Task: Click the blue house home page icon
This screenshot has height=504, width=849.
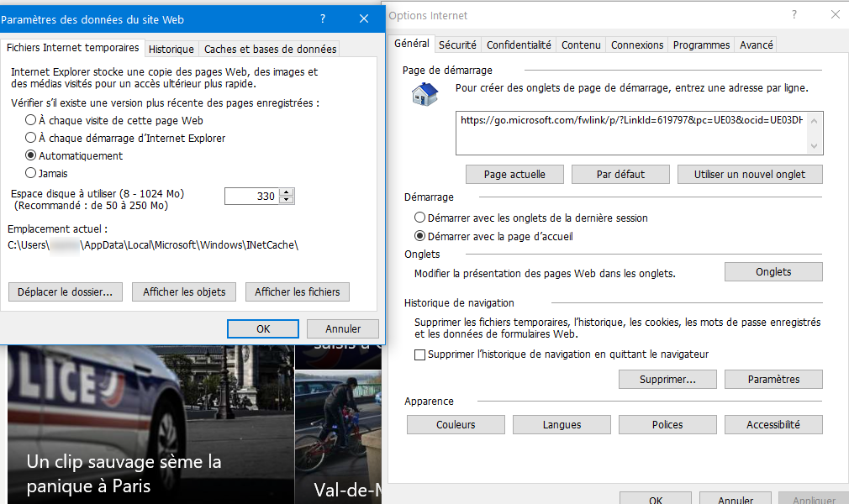Action: click(425, 94)
